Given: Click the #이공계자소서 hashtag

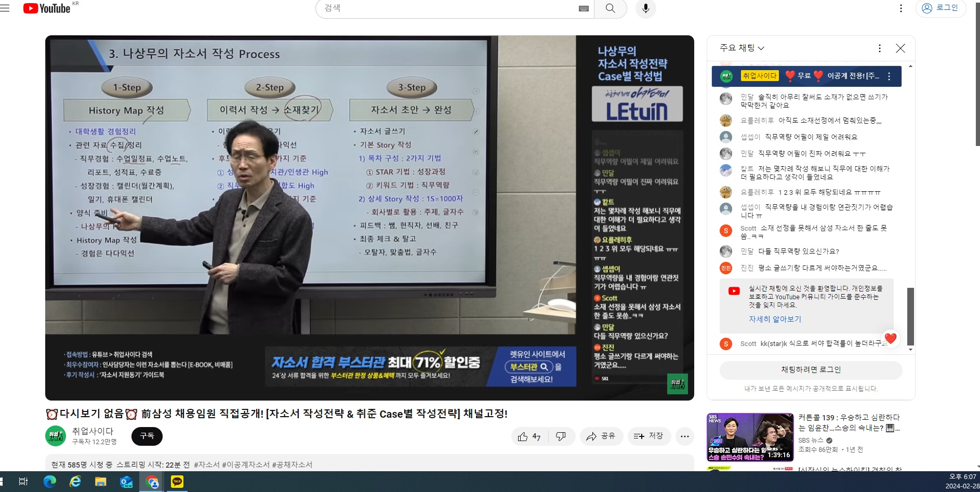Looking at the screenshot, I should click(246, 464).
